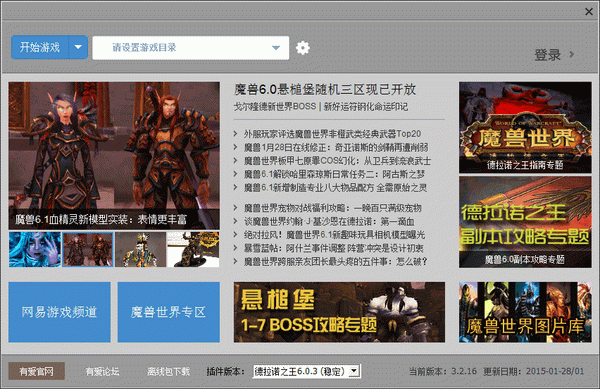
Task: Open 戈尔隆德新世界BOSS sub-headline link
Action: pos(275,106)
